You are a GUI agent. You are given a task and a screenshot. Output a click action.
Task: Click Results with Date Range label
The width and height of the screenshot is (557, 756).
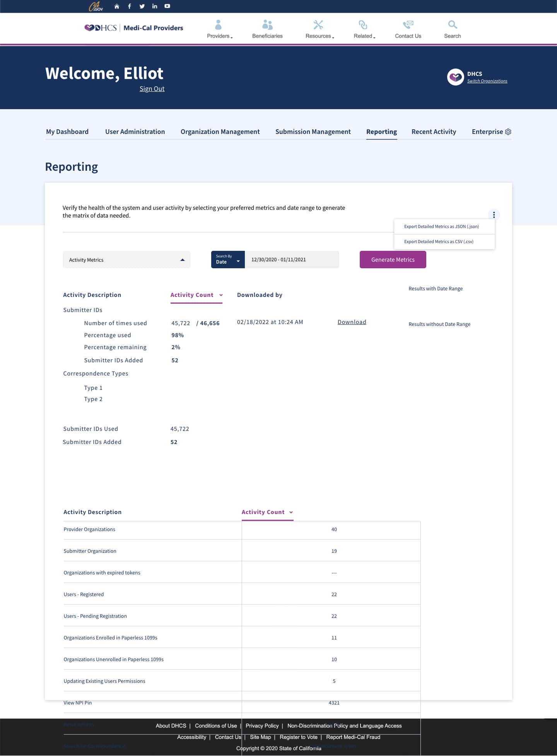(436, 289)
